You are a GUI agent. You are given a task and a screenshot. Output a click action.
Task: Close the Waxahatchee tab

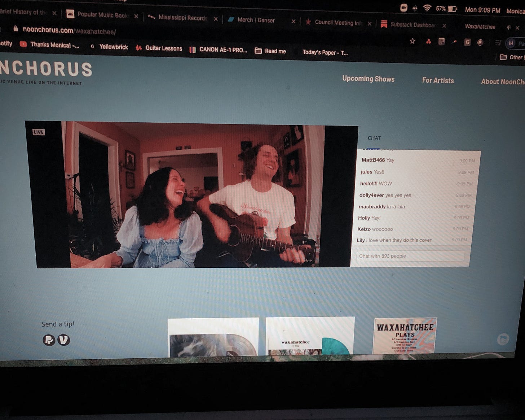pos(518,27)
